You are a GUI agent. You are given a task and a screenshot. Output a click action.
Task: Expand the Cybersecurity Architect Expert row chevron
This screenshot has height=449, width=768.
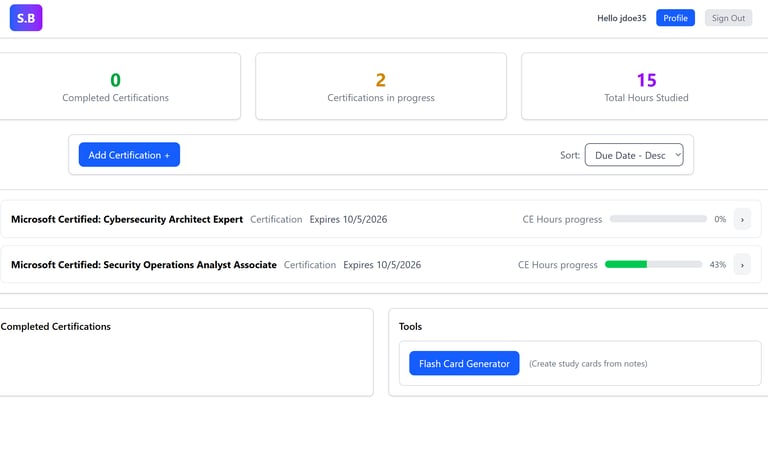742,219
